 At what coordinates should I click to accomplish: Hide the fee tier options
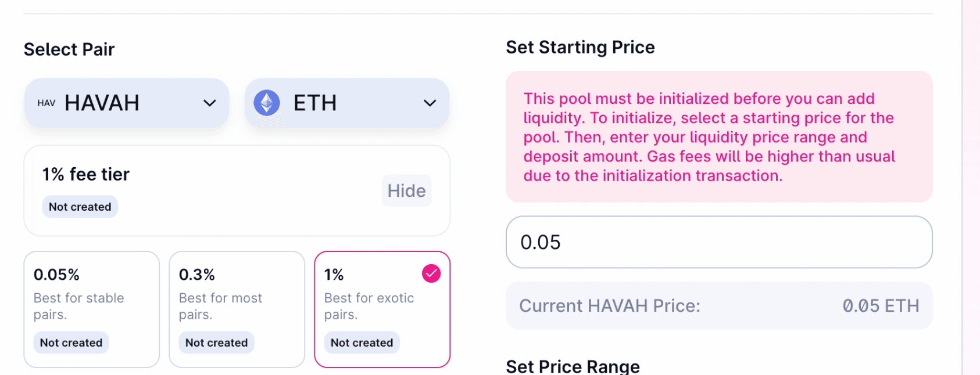click(x=406, y=190)
